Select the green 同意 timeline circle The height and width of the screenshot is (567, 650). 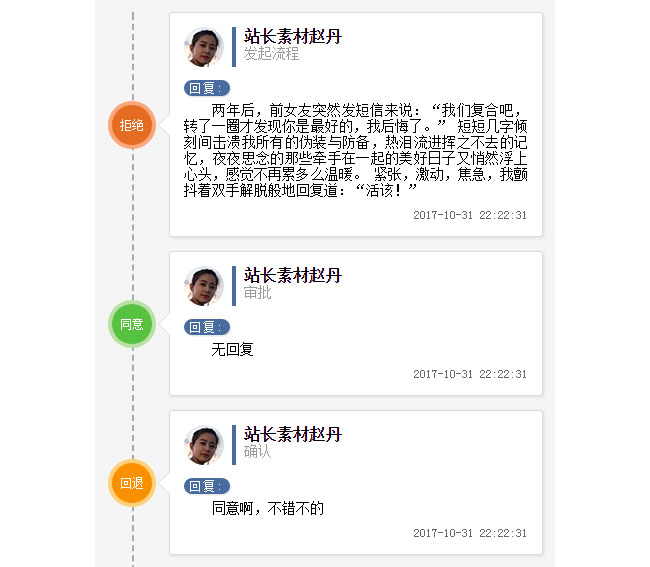pos(132,324)
